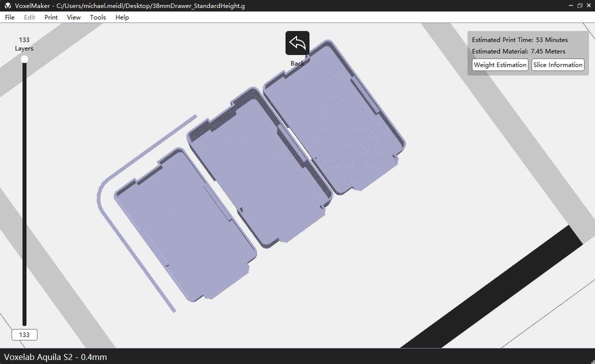The width and height of the screenshot is (595, 364).
Task: Focus the layer number field showing 133
Action: 24,335
